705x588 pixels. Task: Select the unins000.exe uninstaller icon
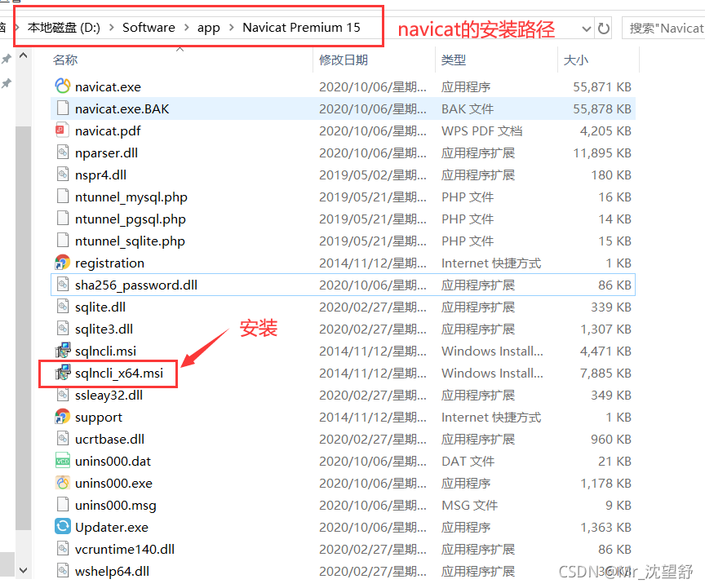63,483
